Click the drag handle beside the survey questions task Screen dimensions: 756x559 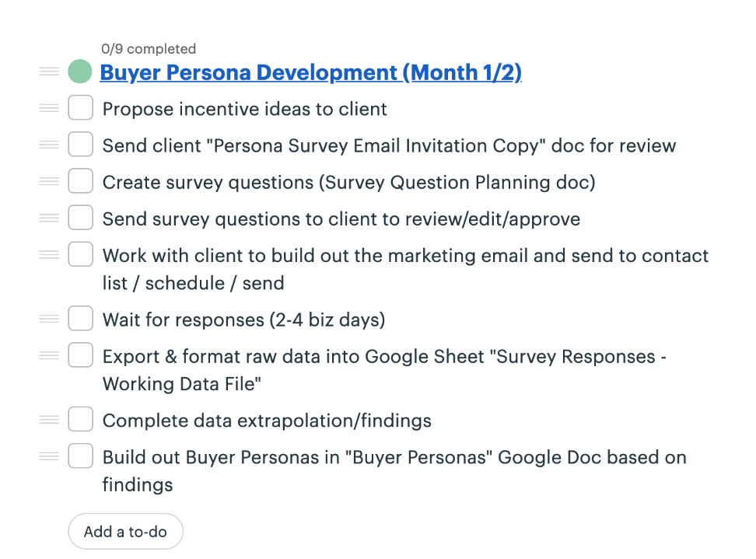point(48,181)
